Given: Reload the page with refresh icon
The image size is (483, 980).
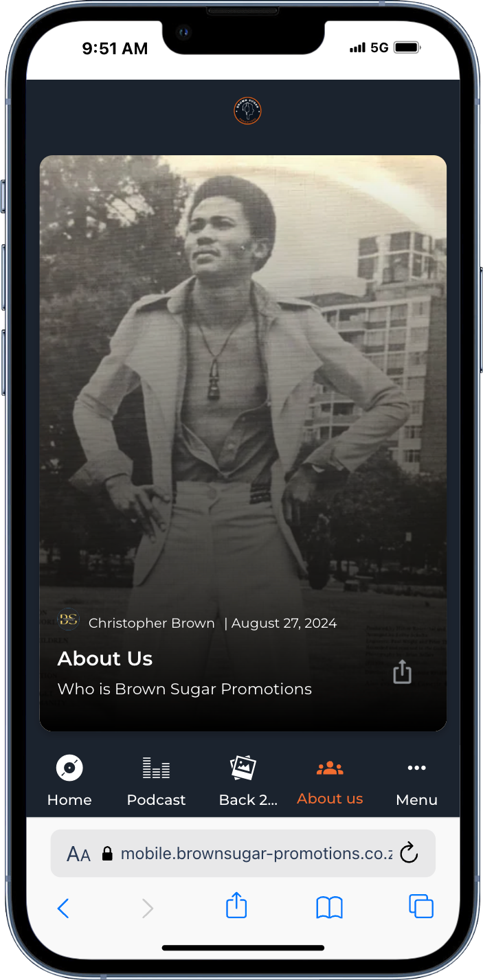Looking at the screenshot, I should pyautogui.click(x=409, y=854).
